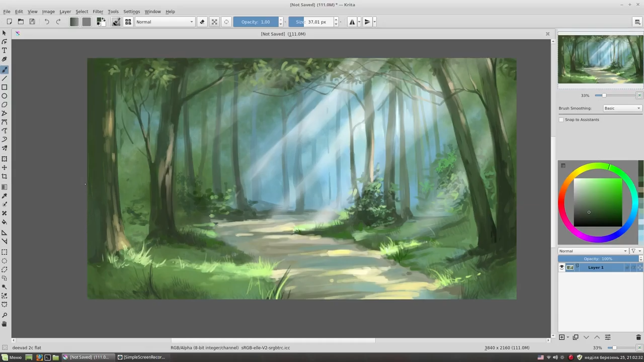Open the Layer menu

pyautogui.click(x=65, y=12)
